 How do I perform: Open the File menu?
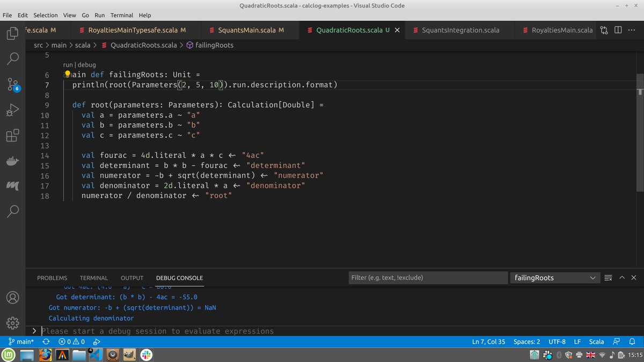pyautogui.click(x=8, y=15)
